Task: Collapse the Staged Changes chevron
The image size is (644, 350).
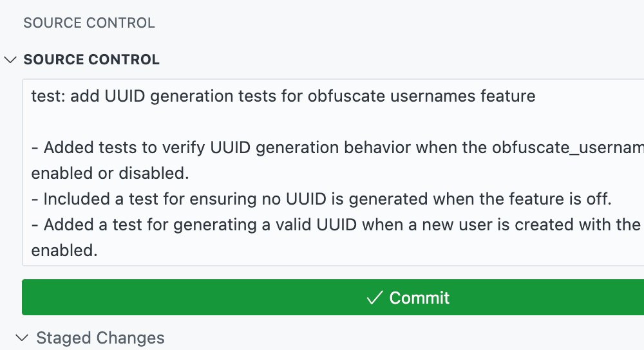Action: tap(23, 338)
